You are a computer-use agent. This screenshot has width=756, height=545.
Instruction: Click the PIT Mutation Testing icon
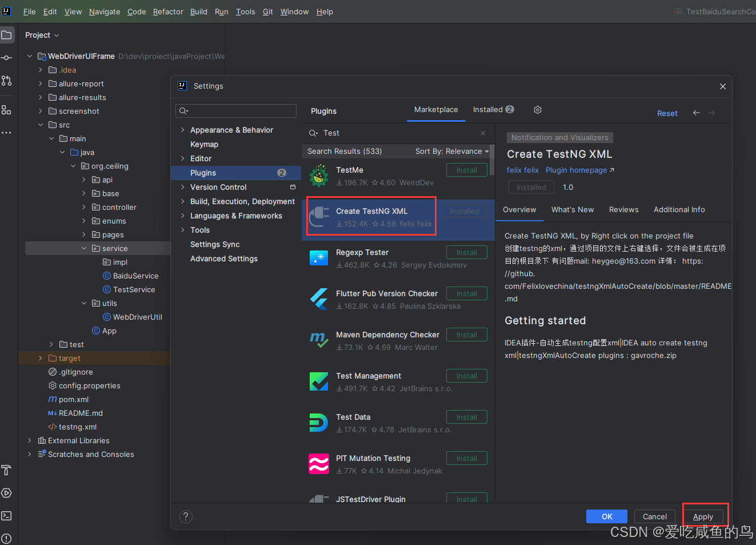coord(319,464)
